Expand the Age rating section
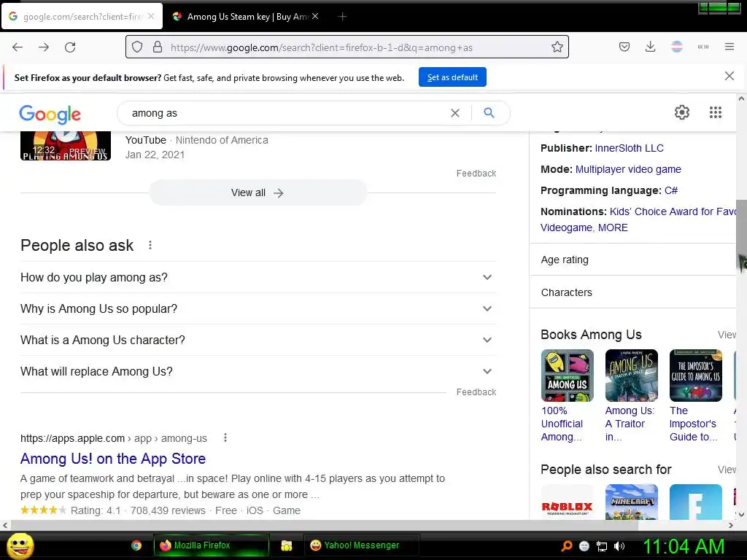Viewport: 747px width, 560px height. [x=634, y=260]
